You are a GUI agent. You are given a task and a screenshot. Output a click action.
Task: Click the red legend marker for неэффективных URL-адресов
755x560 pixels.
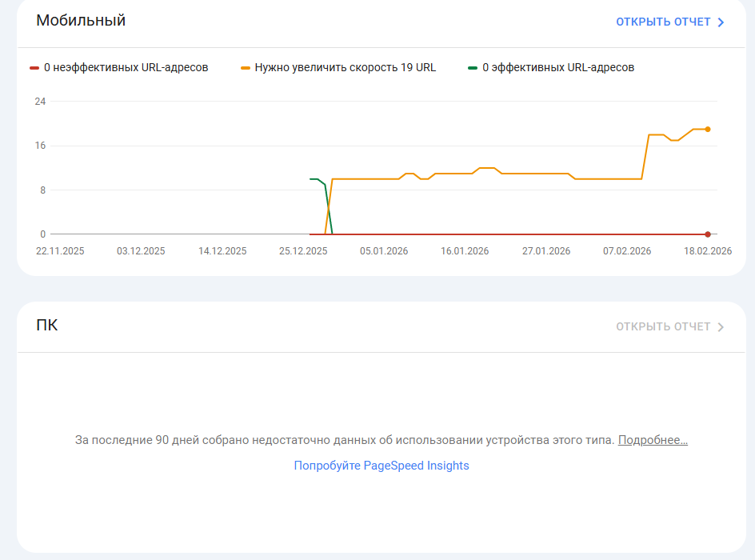point(34,68)
